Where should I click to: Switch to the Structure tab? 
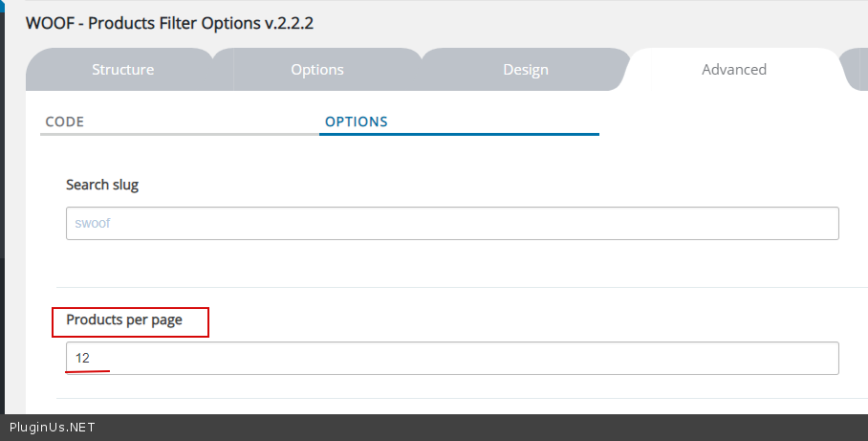click(122, 70)
